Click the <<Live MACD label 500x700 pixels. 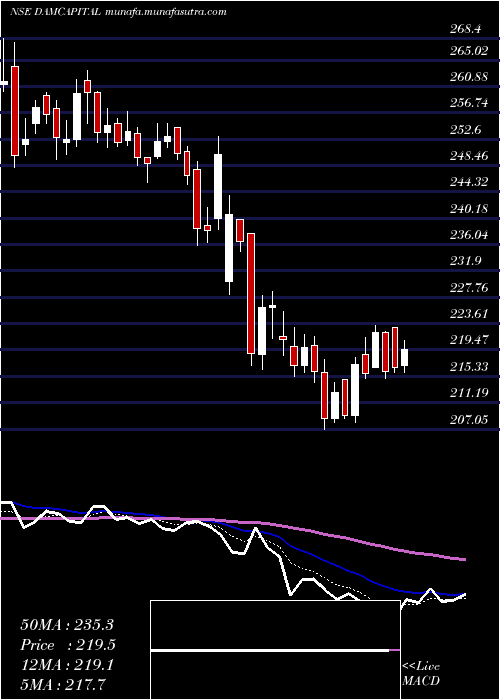pyautogui.click(x=421, y=673)
